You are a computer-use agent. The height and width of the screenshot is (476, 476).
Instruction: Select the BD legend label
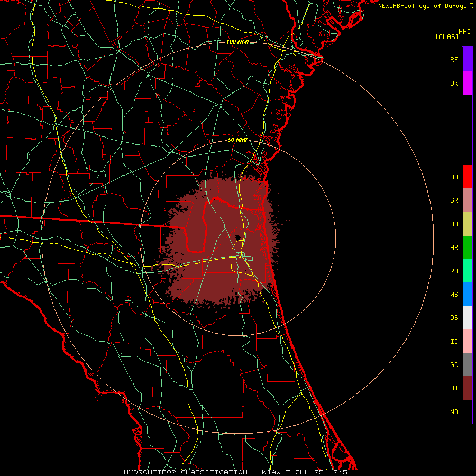pyautogui.click(x=454, y=224)
